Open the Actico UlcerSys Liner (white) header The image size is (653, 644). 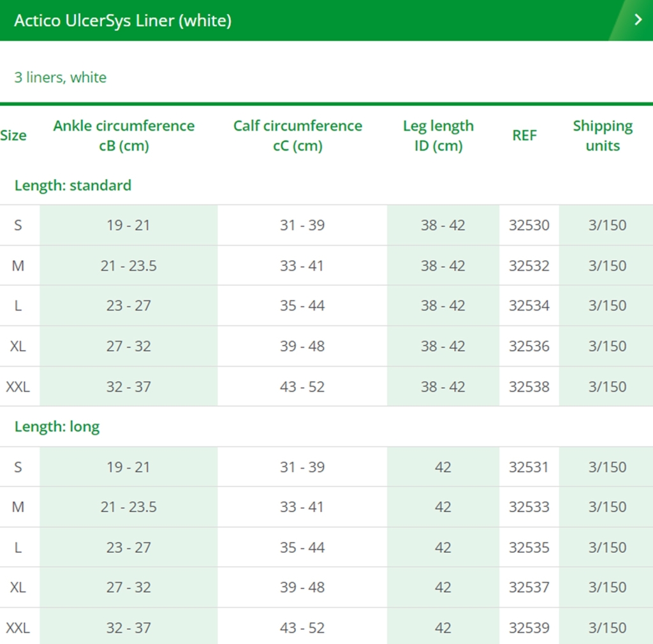326,20
